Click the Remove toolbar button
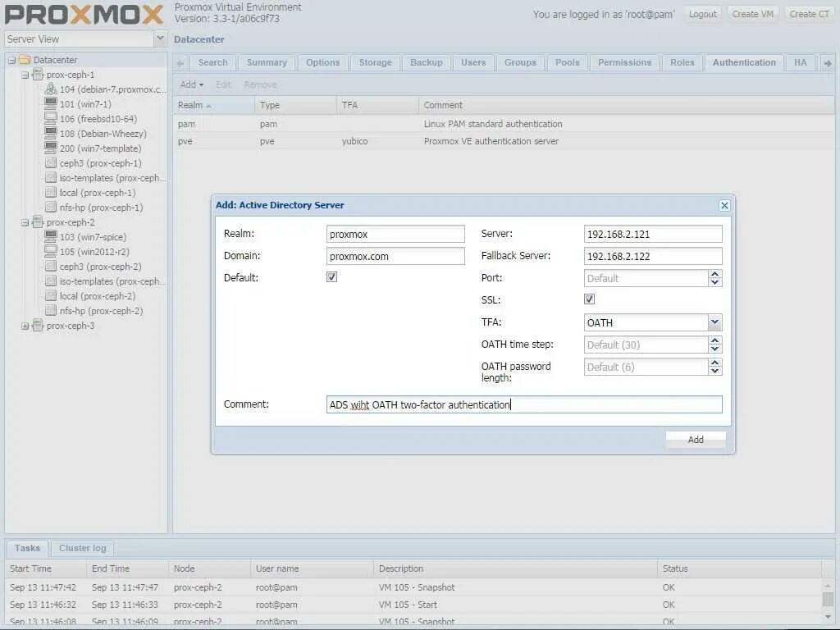Viewport: 840px width, 630px height. click(x=260, y=84)
